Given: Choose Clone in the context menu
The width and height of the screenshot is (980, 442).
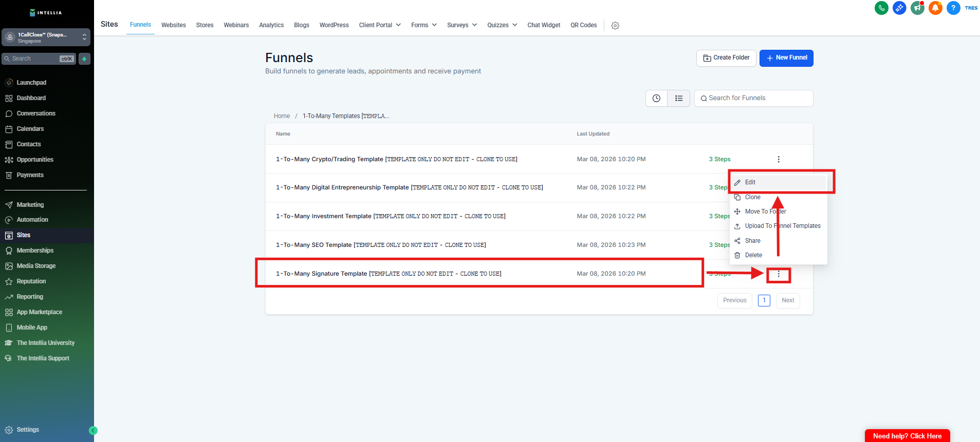Looking at the screenshot, I should click(x=779, y=197).
